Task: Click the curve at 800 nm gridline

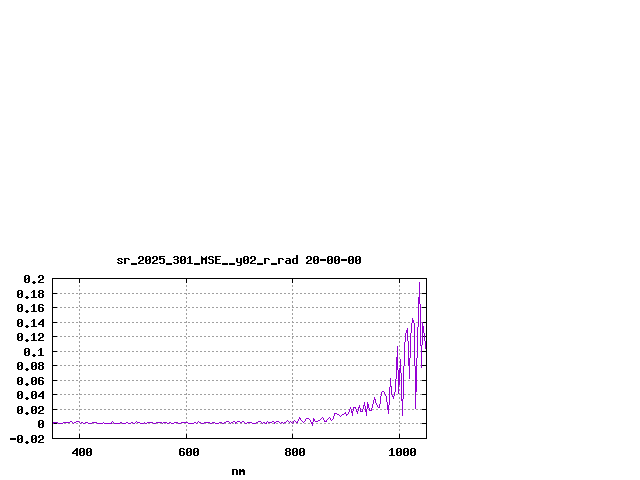Action: click(x=293, y=422)
